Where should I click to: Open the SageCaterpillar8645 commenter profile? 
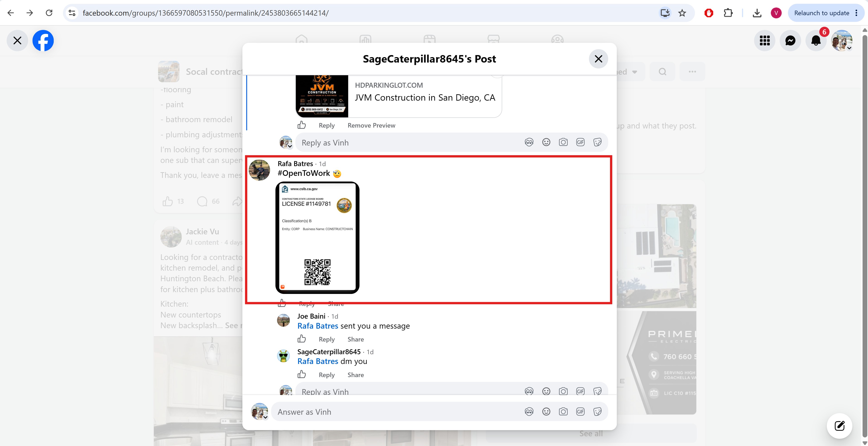click(329, 351)
